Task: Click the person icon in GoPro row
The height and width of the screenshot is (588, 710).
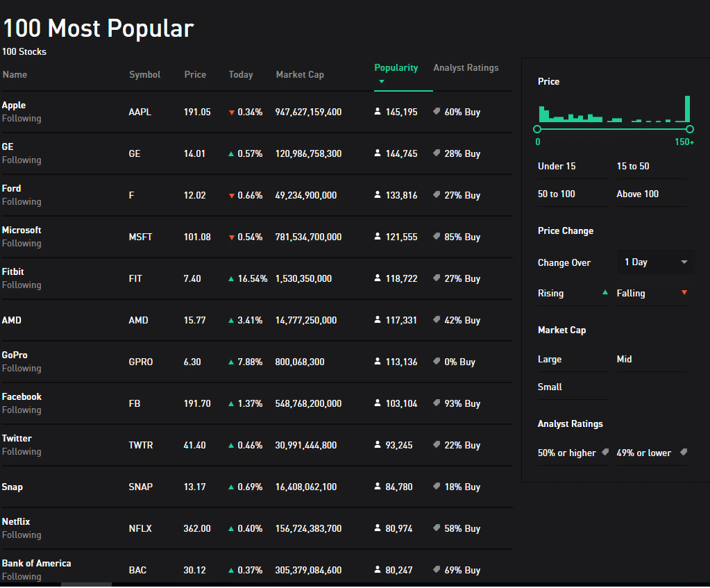Action: click(377, 361)
